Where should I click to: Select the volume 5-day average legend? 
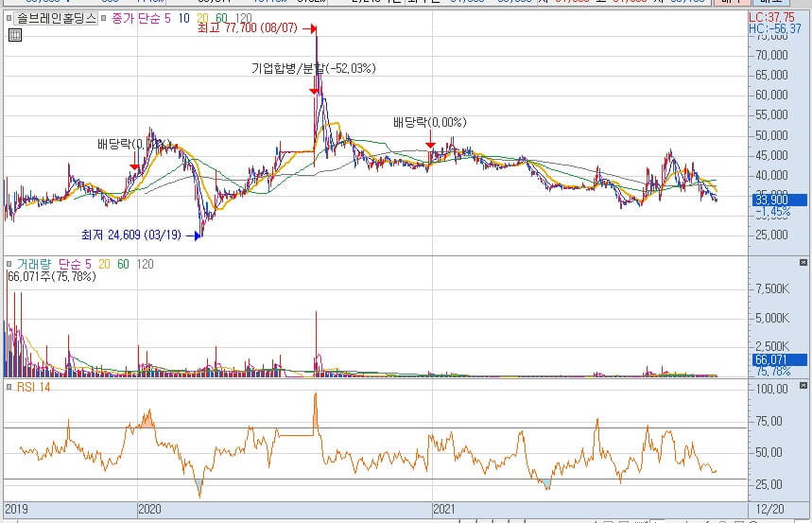(x=88, y=265)
